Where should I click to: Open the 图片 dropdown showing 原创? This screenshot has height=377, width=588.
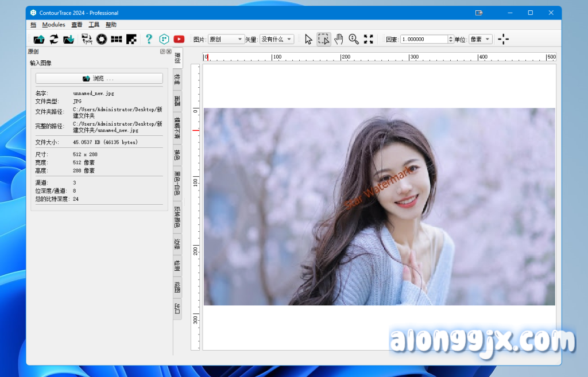coord(226,39)
